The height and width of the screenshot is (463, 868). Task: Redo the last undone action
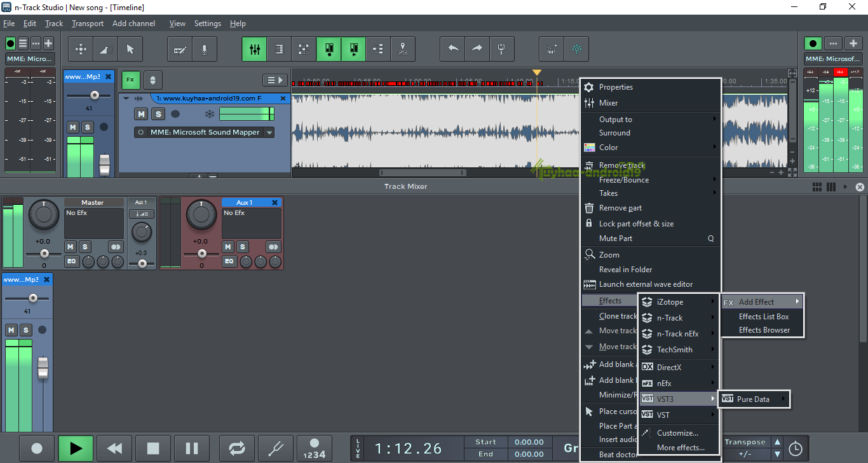pyautogui.click(x=477, y=49)
